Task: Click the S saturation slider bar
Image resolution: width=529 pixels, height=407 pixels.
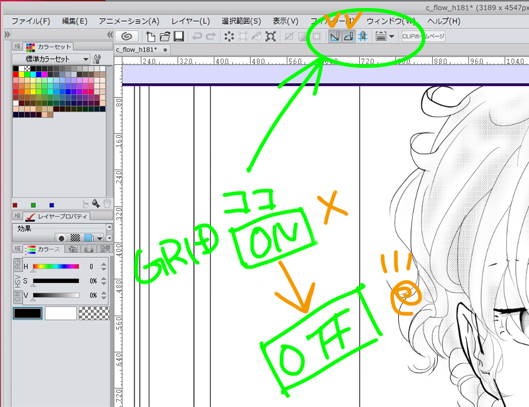Action: click(56, 281)
